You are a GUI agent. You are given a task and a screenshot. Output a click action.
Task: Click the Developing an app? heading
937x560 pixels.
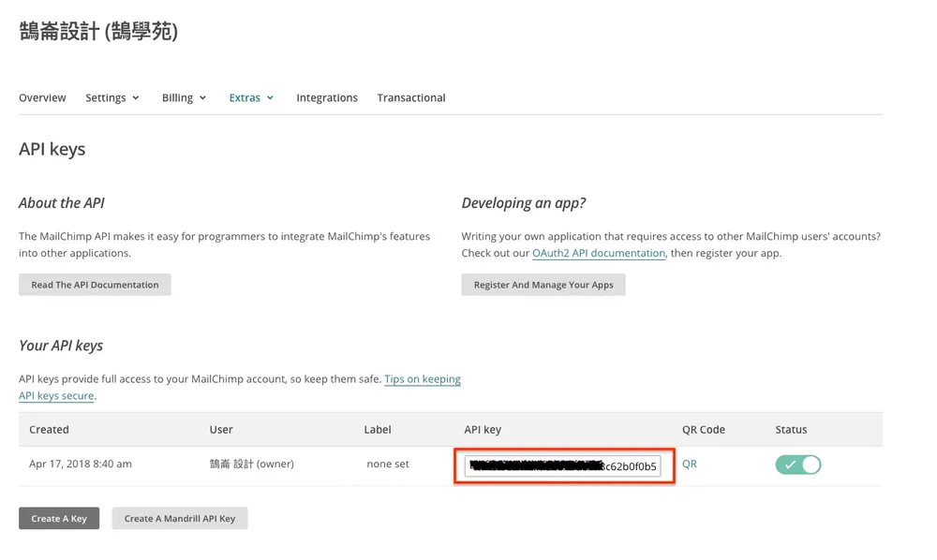(x=524, y=203)
